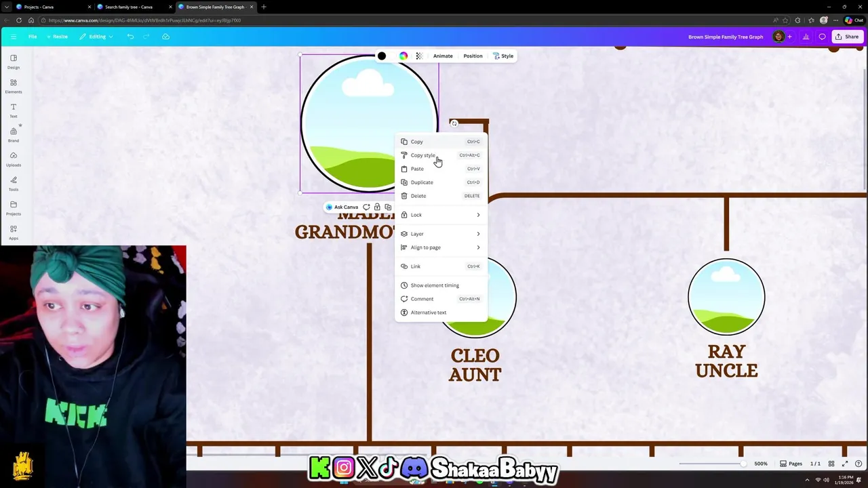Open the rainbow color picker

[x=403, y=56]
